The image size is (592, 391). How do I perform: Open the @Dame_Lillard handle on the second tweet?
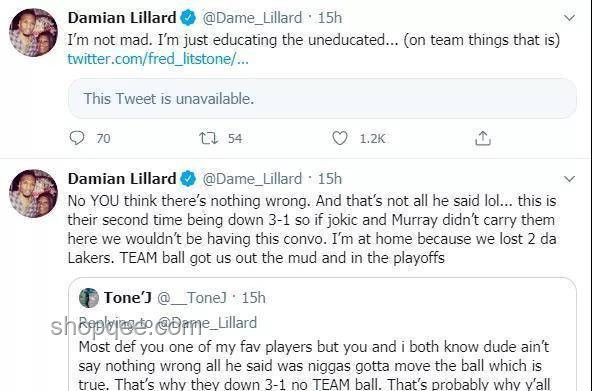tap(252, 179)
